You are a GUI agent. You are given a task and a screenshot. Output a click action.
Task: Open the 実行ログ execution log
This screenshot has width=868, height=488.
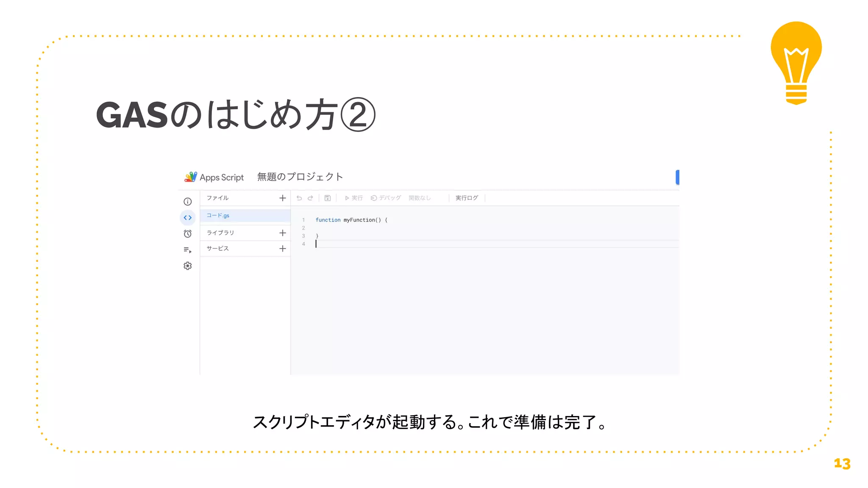coord(467,198)
